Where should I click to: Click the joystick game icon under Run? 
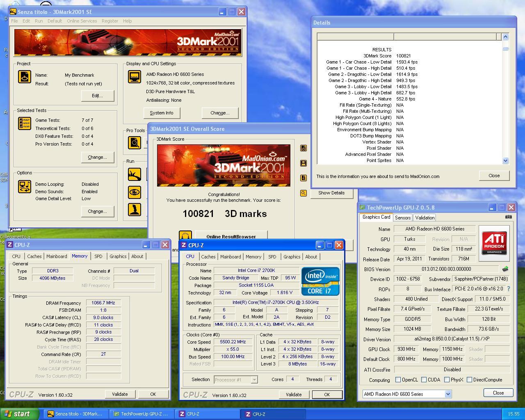click(x=135, y=210)
